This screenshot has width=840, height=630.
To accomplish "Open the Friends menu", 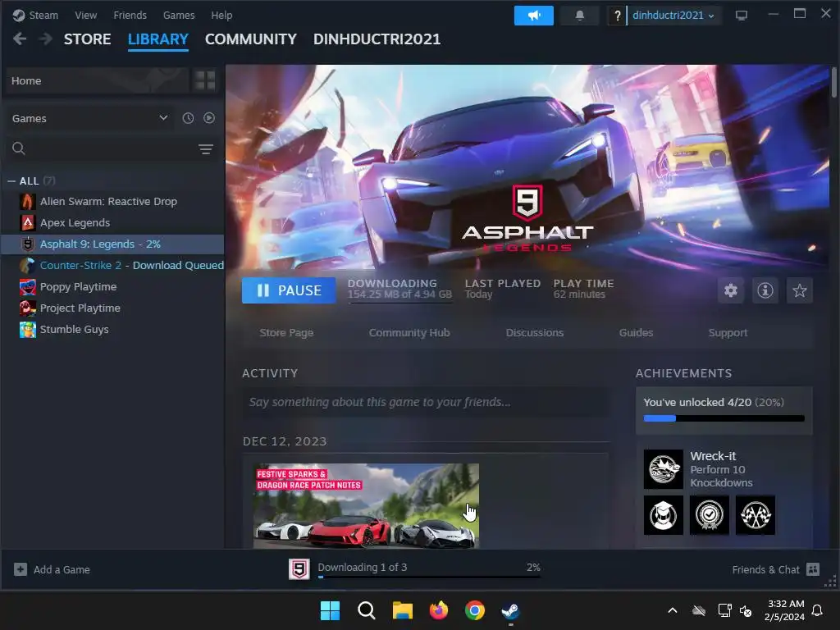I will [130, 16].
